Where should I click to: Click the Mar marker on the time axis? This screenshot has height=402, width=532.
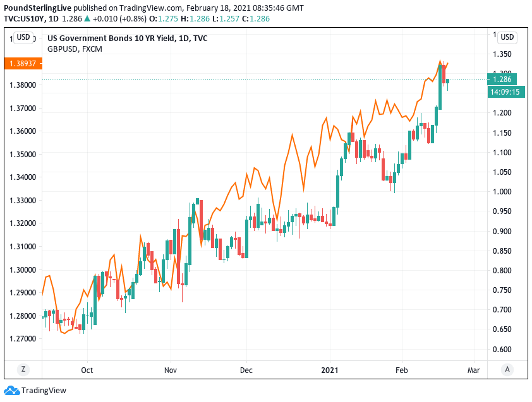[x=473, y=370]
